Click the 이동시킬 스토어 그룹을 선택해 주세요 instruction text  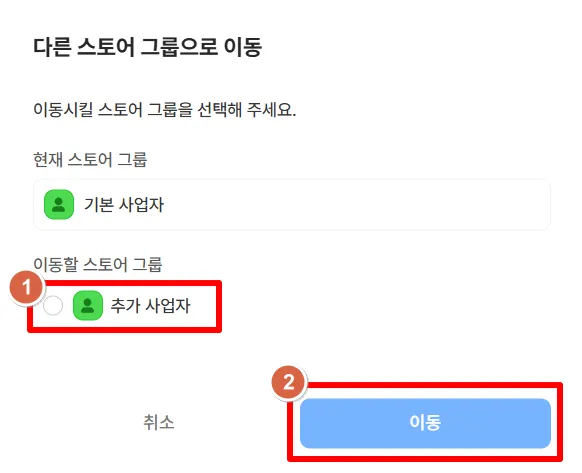pyautogui.click(x=164, y=110)
